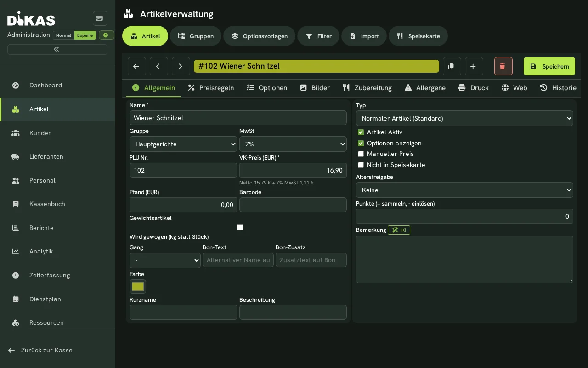Open Berichte in the sidebar
Image resolution: width=588 pixels, height=368 pixels.
pos(57,228)
